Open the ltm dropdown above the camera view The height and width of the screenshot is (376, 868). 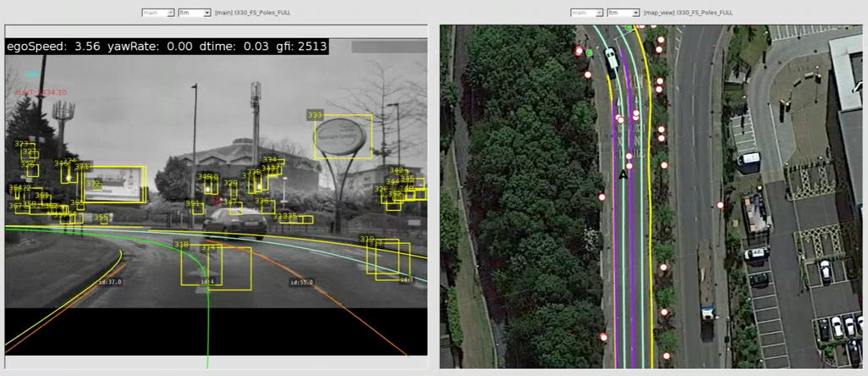coord(195,13)
